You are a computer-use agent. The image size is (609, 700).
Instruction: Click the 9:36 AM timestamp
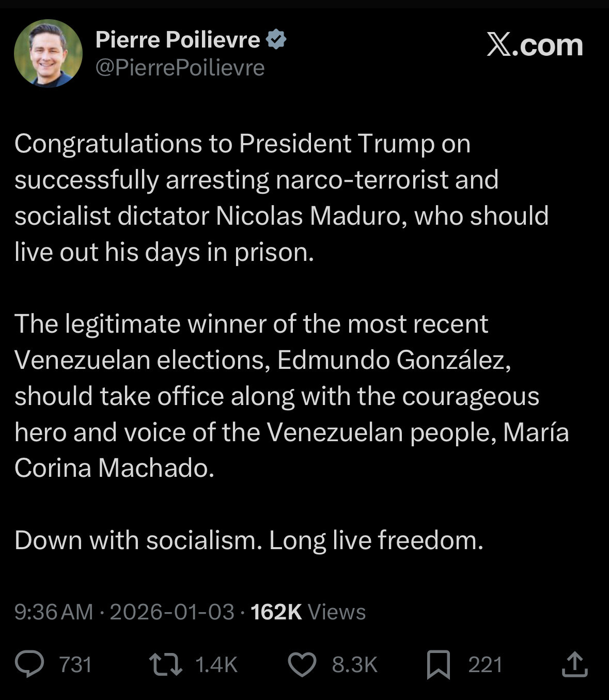pyautogui.click(x=54, y=612)
